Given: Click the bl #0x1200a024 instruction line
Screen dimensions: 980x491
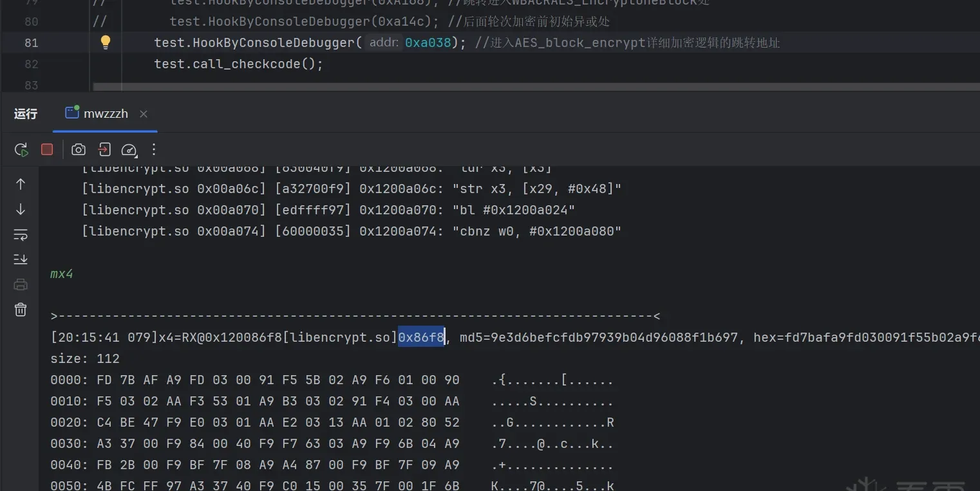Looking at the screenshot, I should pos(328,210).
